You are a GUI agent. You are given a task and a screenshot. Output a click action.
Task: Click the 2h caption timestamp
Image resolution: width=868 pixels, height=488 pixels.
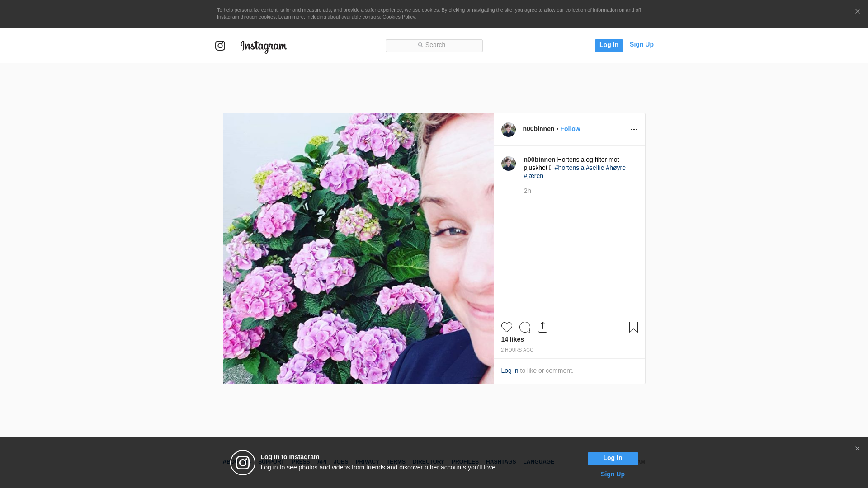click(527, 191)
